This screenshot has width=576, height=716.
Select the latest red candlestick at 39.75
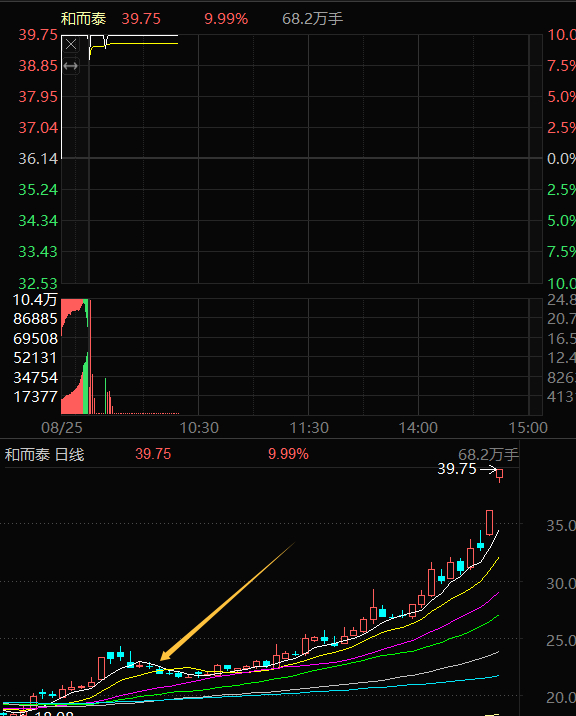[x=500, y=475]
